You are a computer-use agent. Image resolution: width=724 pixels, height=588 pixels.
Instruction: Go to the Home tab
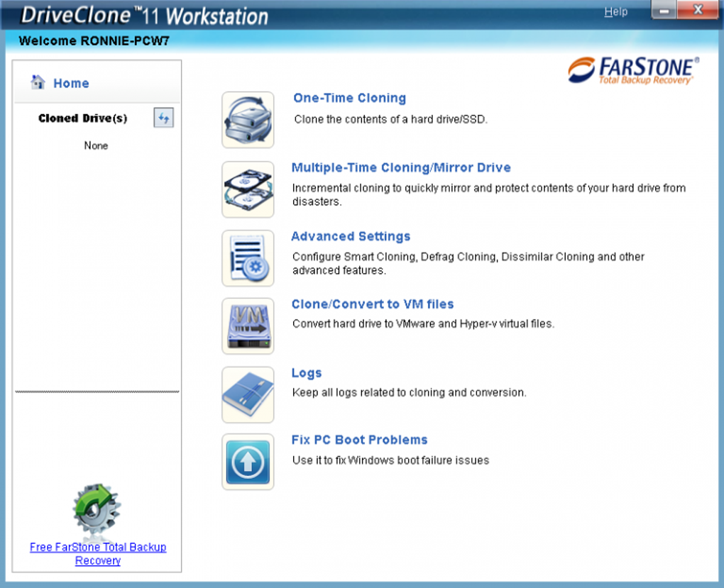point(71,84)
